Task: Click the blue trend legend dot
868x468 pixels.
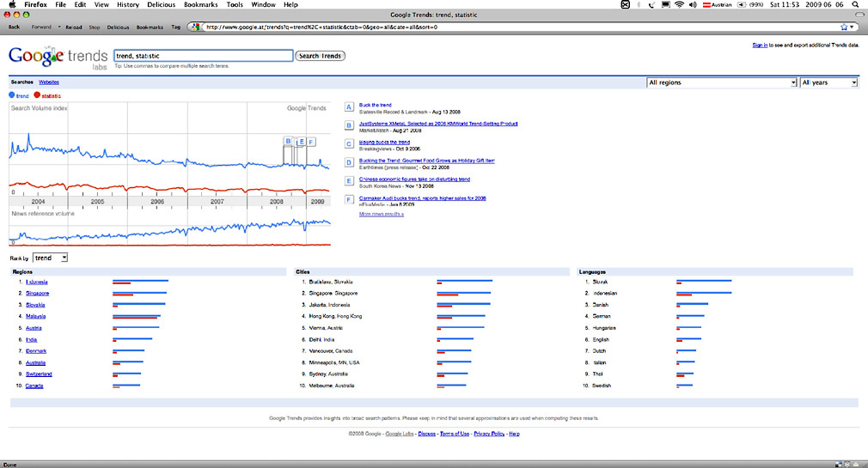Action: 11,95
